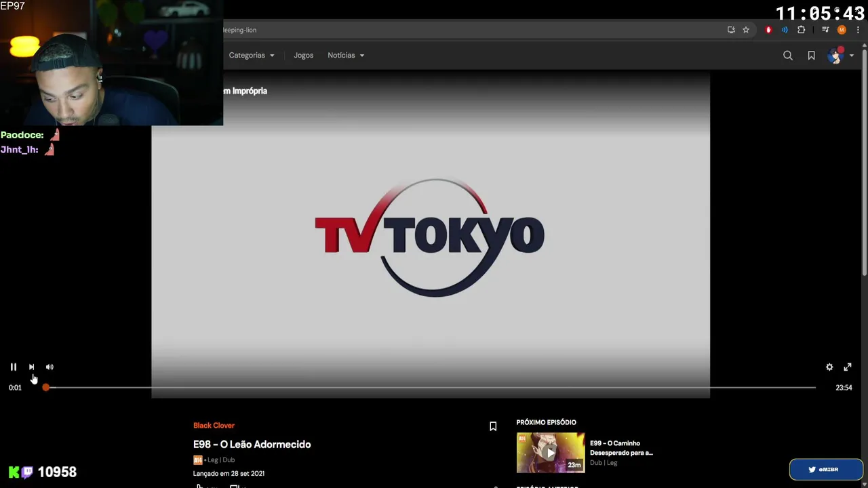The width and height of the screenshot is (868, 488).
Task: Mute the player volume
Action: pos(50,367)
